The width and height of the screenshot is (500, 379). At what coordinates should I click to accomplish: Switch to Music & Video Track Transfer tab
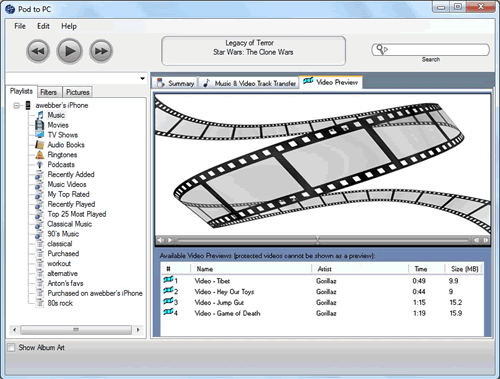pos(249,83)
